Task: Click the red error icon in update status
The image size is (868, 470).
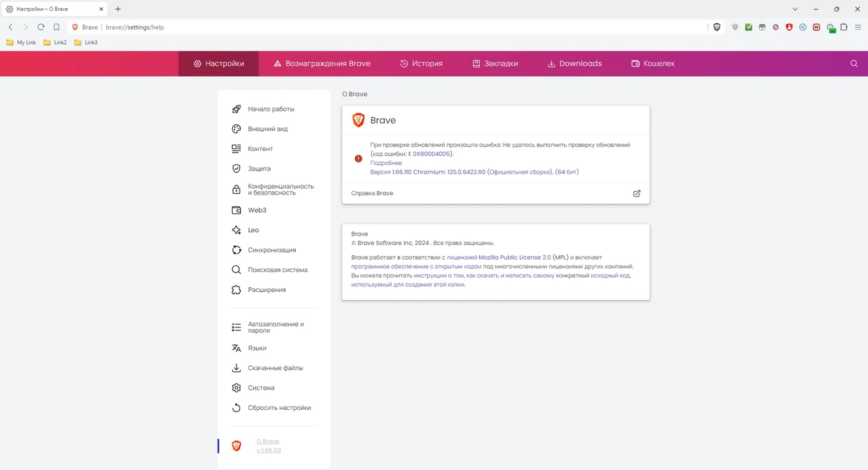Action: click(x=358, y=158)
